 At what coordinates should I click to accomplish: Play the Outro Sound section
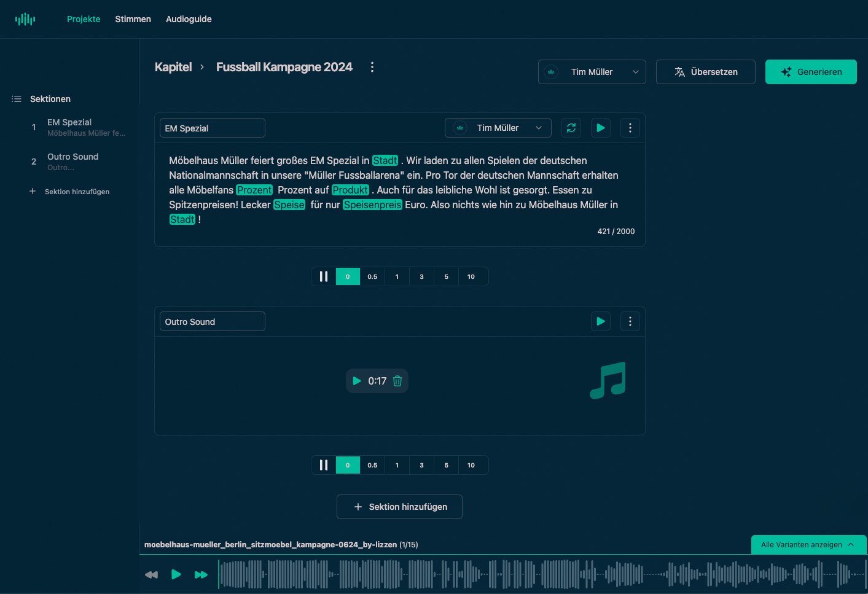[x=601, y=321]
